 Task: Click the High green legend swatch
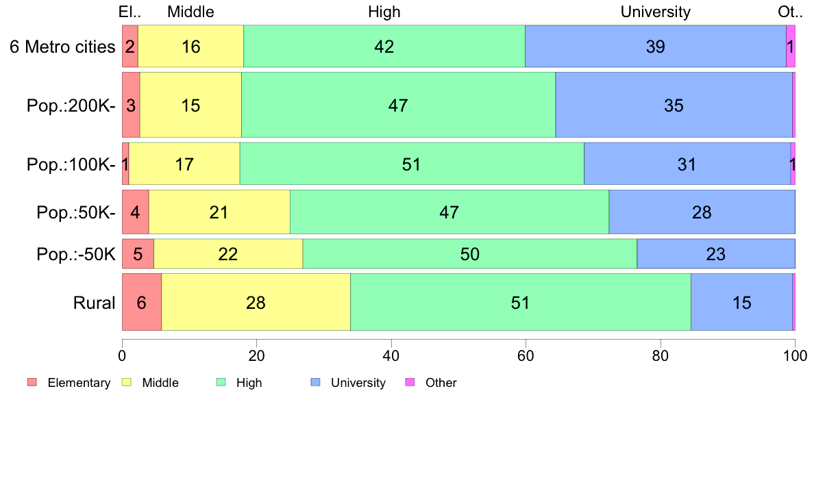click(x=221, y=383)
